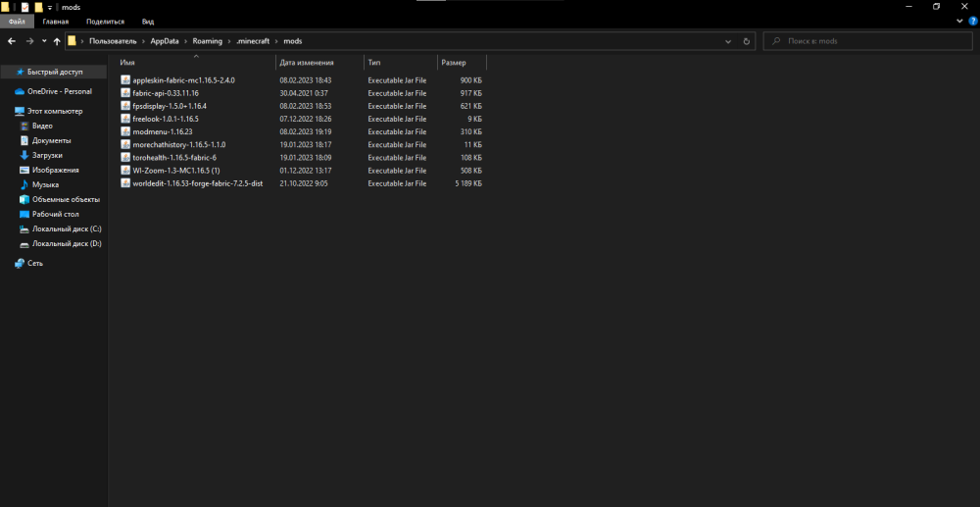
Task: Select Локальный диск (C:) in sidebar
Action: coord(67,228)
